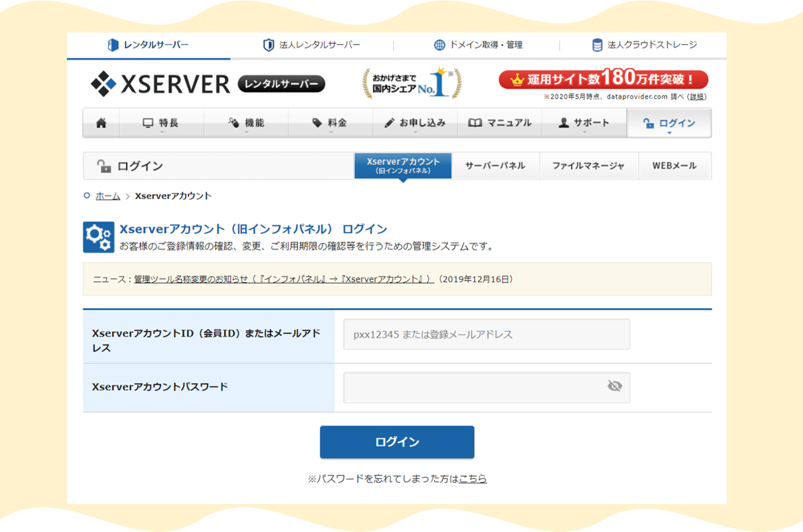Click the home icon in navigation bar
This screenshot has height=532, width=803.
[101, 123]
